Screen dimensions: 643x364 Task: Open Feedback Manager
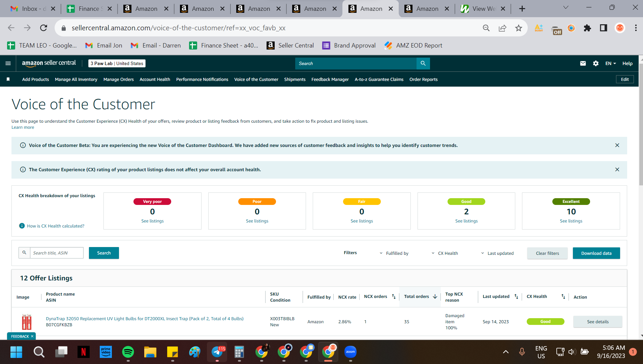click(330, 79)
